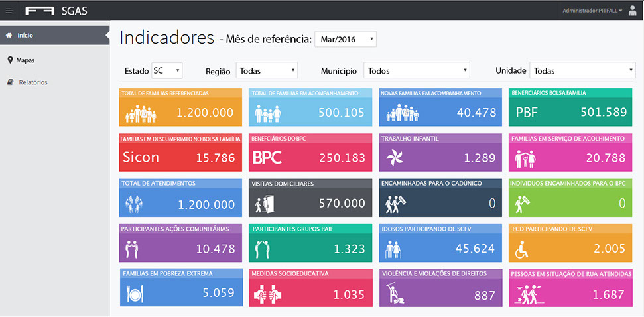Click the door visit icon on Visitas Domiciliares

pos(265,204)
